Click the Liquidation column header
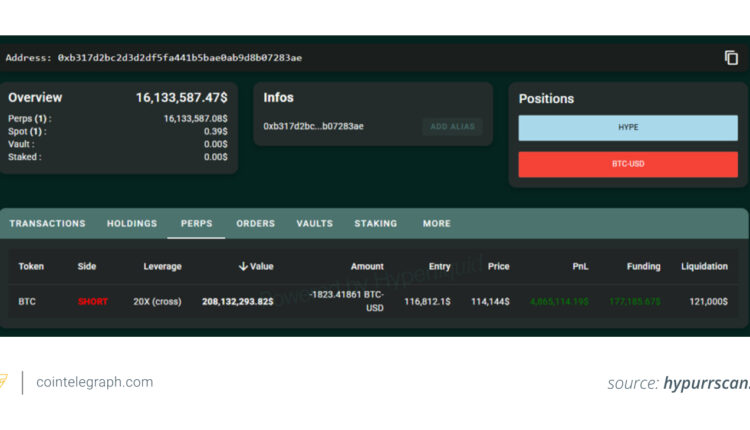Image resolution: width=750 pixels, height=430 pixels. (x=704, y=267)
